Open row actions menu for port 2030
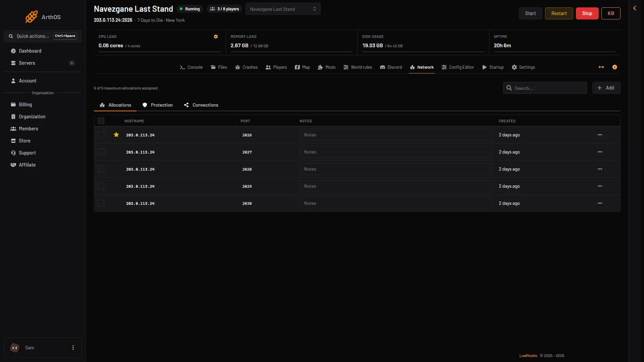Screen dimensions: 644x362 pyautogui.click(x=600, y=203)
